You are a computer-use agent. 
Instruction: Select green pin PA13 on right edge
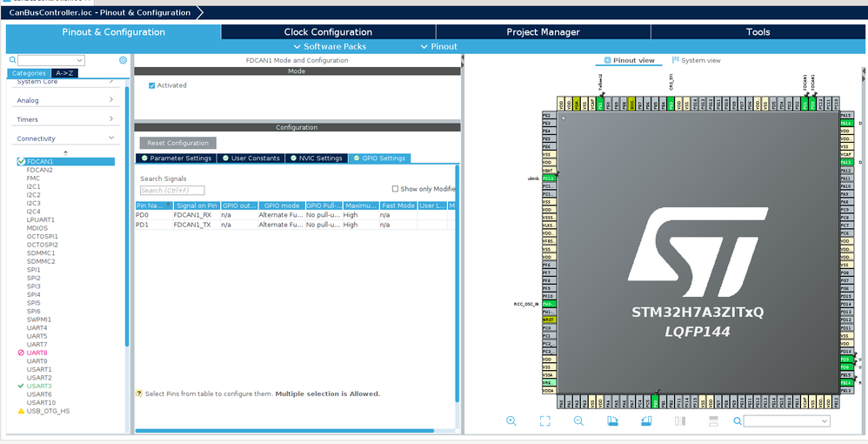846,163
